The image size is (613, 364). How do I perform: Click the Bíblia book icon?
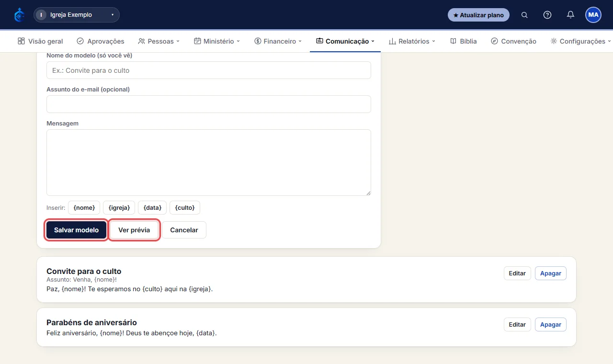pos(453,41)
